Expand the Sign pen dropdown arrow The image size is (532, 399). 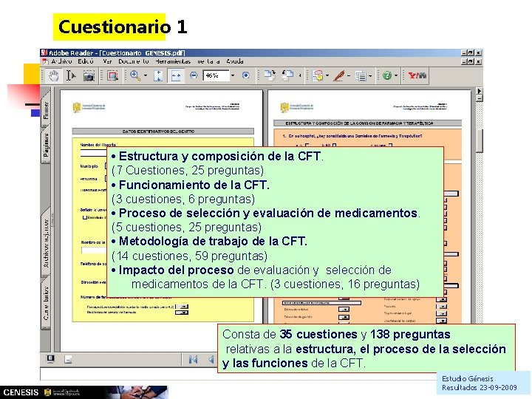coord(349,75)
